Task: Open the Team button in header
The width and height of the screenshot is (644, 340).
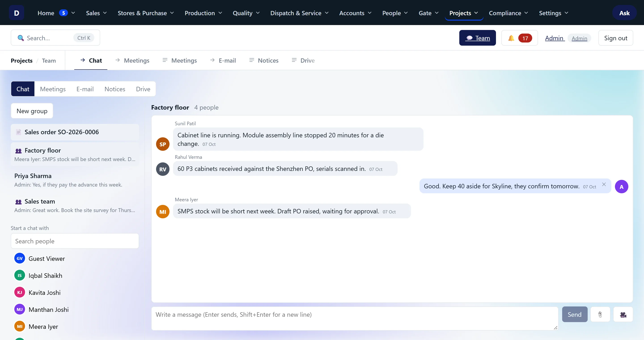Action: (477, 38)
